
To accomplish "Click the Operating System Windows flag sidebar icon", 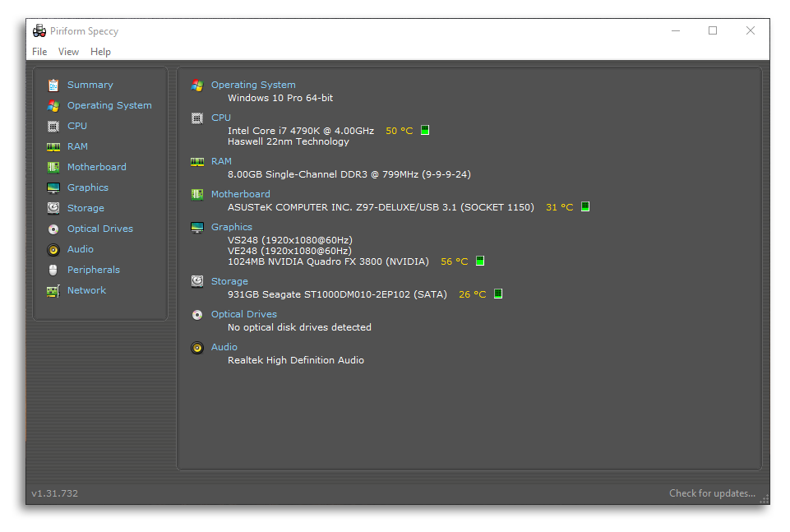I will click(x=53, y=106).
